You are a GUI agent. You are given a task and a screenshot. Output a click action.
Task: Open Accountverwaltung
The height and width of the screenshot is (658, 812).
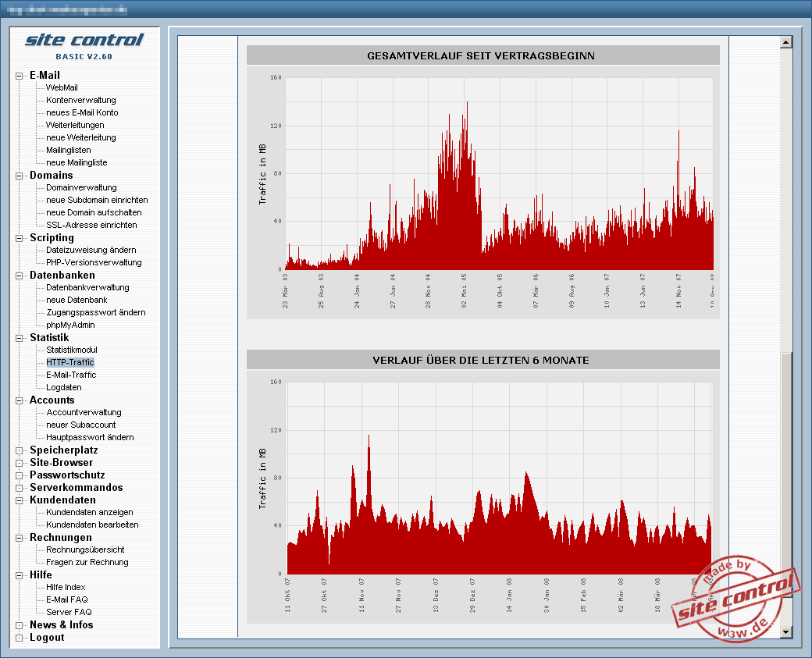pyautogui.click(x=84, y=412)
